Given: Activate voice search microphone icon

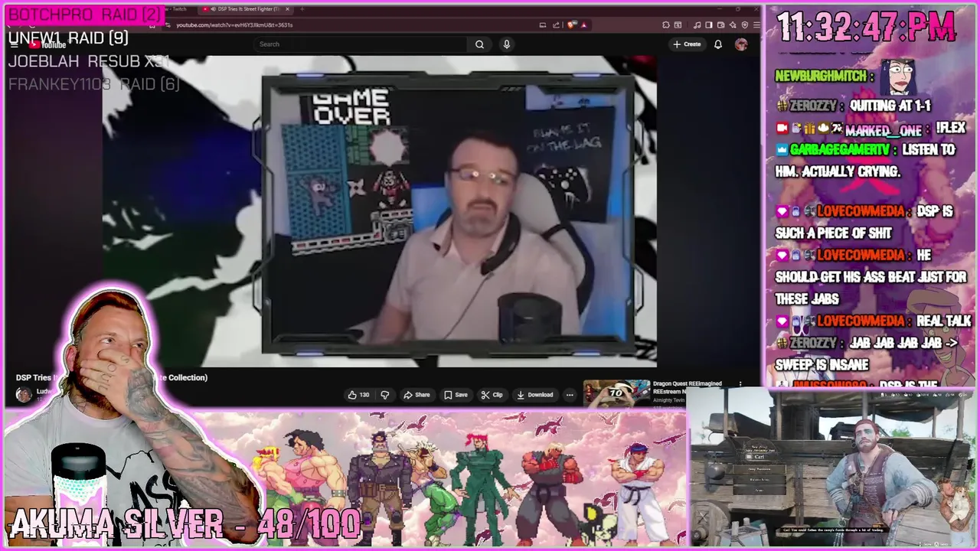Looking at the screenshot, I should point(506,44).
